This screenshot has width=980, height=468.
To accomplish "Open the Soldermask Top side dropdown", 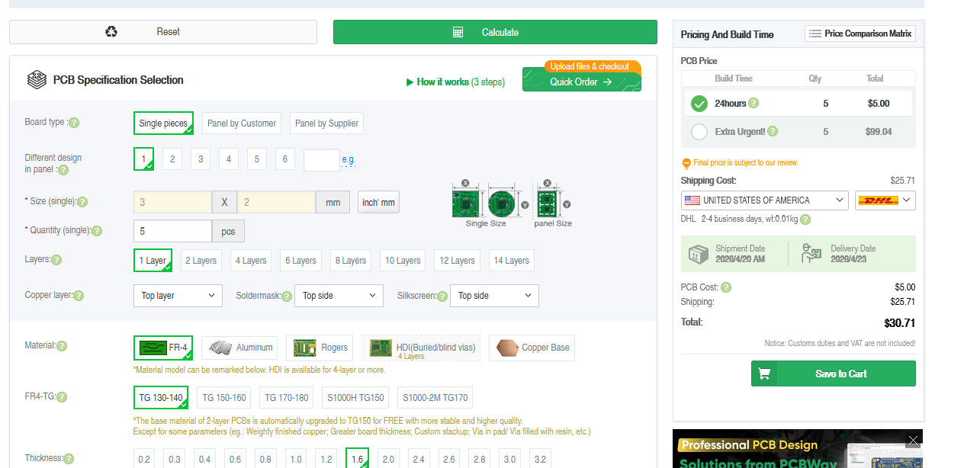I will (x=339, y=296).
